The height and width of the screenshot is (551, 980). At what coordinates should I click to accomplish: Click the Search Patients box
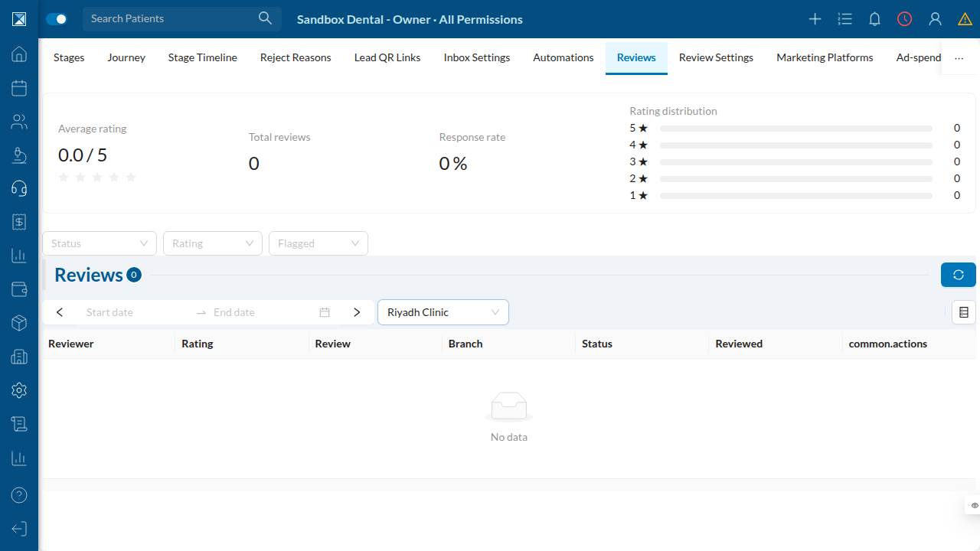[182, 19]
